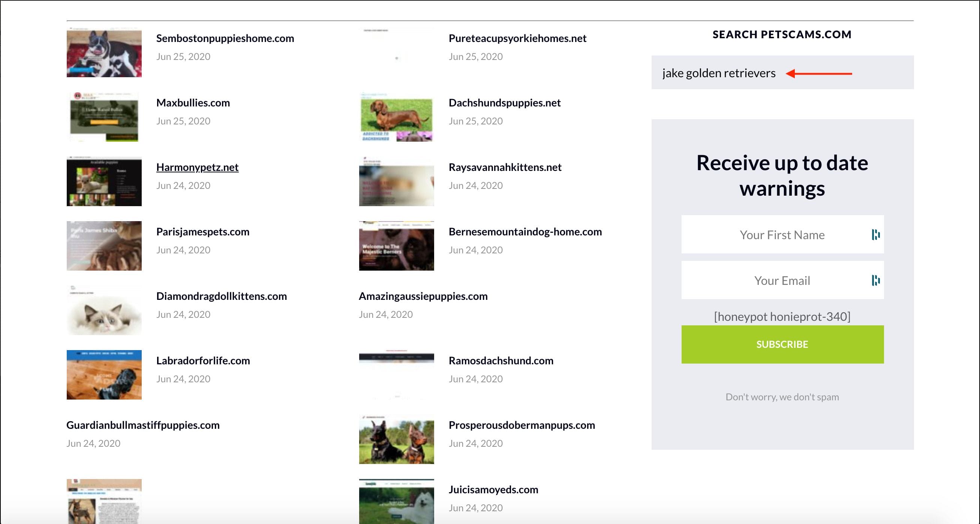The width and height of the screenshot is (980, 524).
Task: Open the Juicisamoyeds.com link
Action: pyautogui.click(x=493, y=490)
